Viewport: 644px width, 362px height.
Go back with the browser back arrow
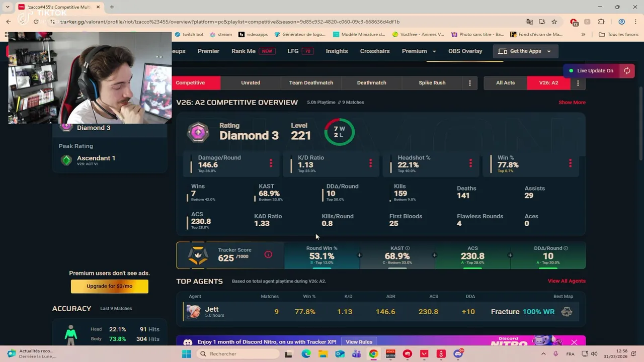click(9, 22)
